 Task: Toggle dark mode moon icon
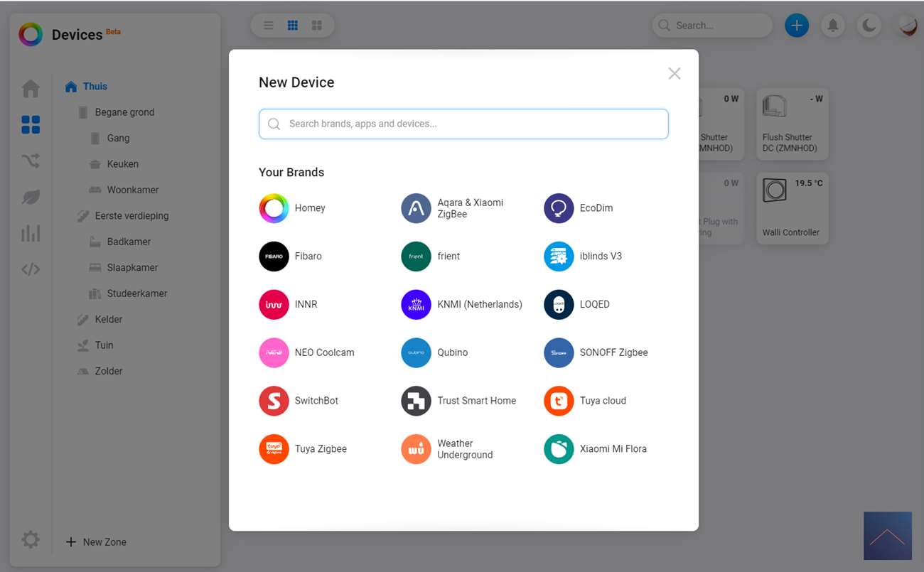(x=869, y=26)
